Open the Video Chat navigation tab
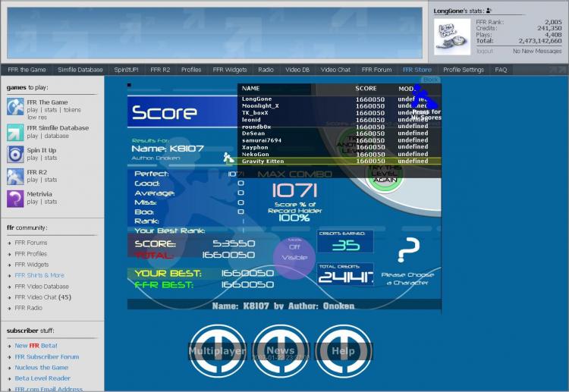Screen dimensions: 569x392 [x=335, y=70]
